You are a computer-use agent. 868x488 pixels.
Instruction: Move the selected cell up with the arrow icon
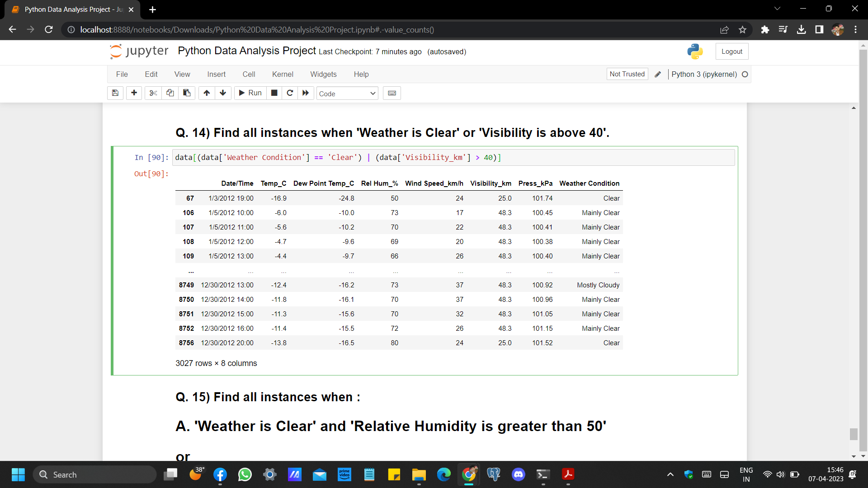tap(207, 93)
